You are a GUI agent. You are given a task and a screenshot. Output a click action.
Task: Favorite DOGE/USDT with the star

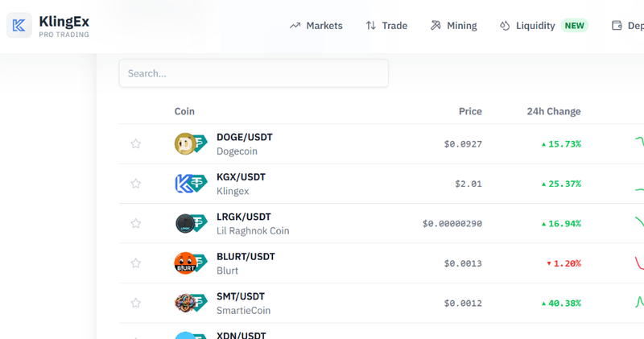136,144
